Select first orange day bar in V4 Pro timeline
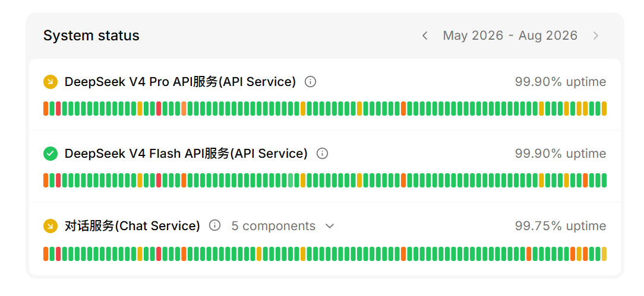The width and height of the screenshot is (644, 296). point(46,109)
